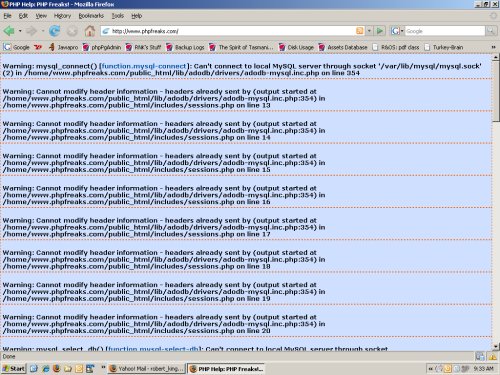Viewport: 500px width, 375px height.
Task: Open the File menu
Action: pyautogui.click(x=7, y=16)
